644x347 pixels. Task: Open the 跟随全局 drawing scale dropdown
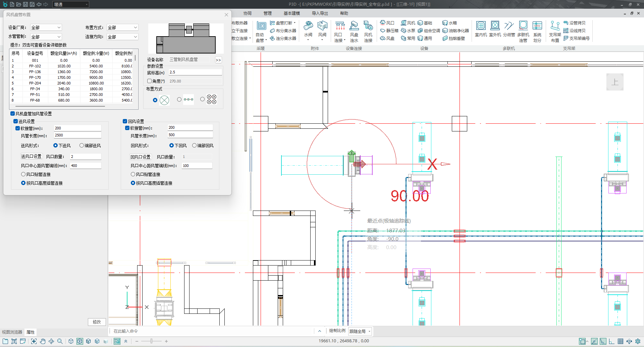point(360,331)
